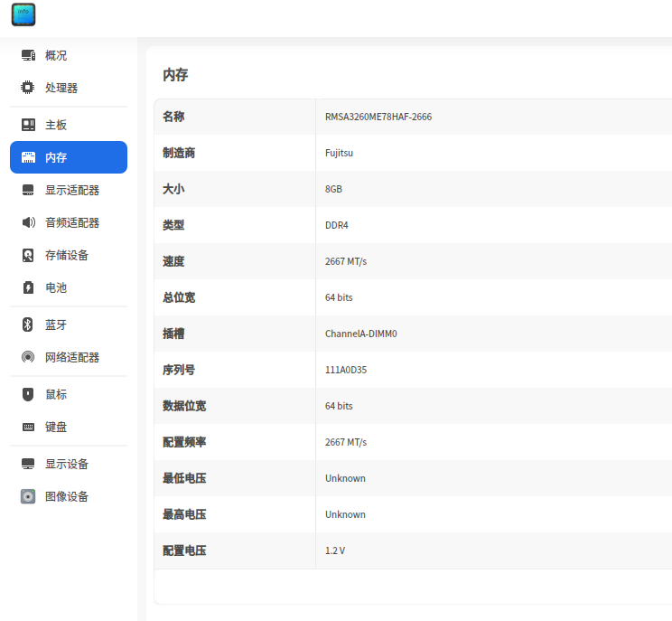Image resolution: width=672 pixels, height=621 pixels.
Task: Click the 内存 memory module icon
Action: tap(28, 157)
